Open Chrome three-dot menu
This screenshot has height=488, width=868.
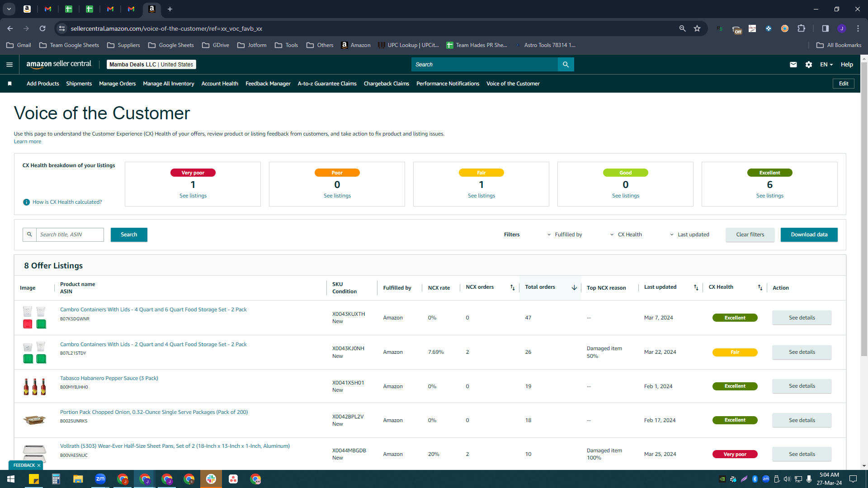click(x=858, y=28)
